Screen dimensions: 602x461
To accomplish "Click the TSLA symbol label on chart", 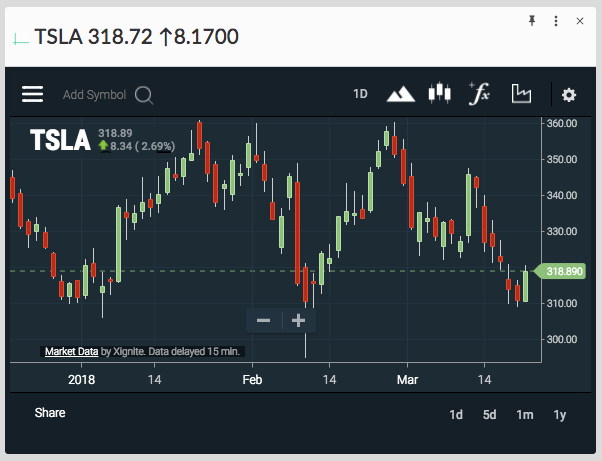I will [60, 140].
